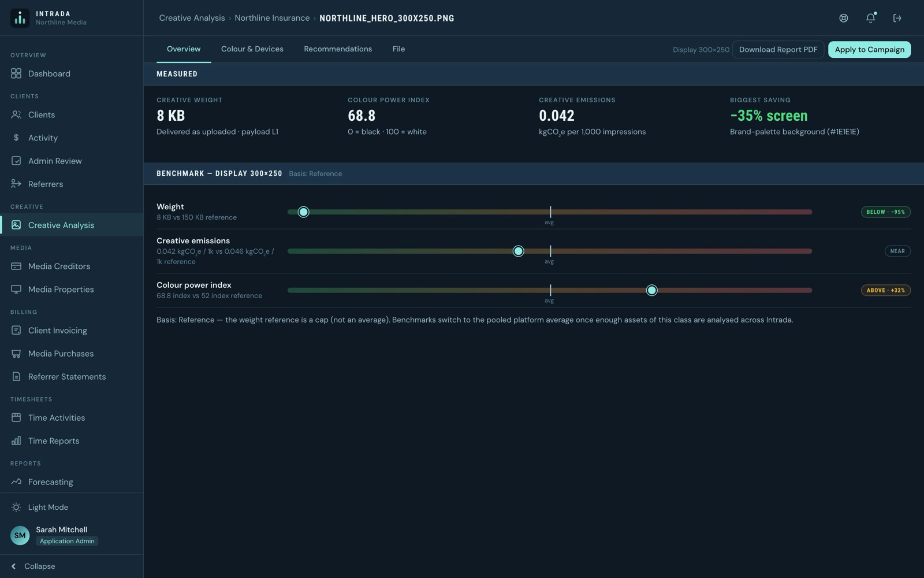This screenshot has width=924, height=578.
Task: Click the Admin Review checkbox icon
Action: tap(16, 161)
